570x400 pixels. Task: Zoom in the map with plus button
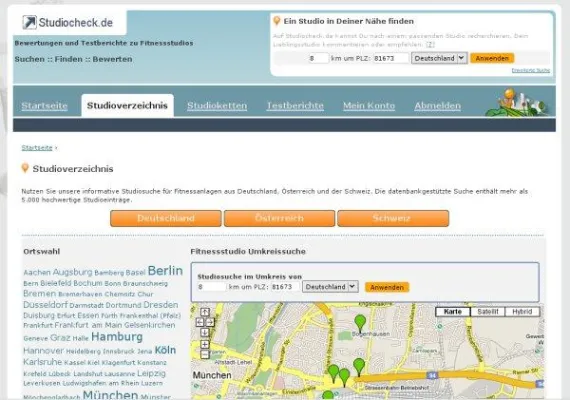coord(205,344)
